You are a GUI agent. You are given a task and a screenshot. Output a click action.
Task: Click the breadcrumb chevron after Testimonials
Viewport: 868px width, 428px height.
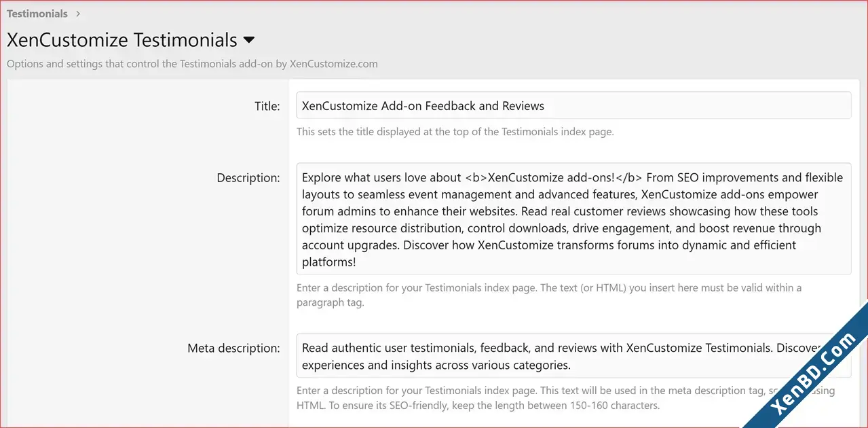pyautogui.click(x=79, y=14)
